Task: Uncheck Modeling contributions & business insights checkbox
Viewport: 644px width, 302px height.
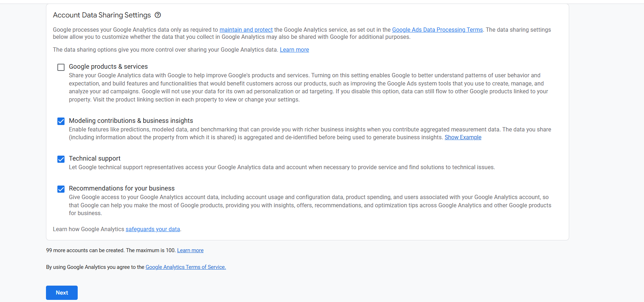Action: pyautogui.click(x=61, y=121)
